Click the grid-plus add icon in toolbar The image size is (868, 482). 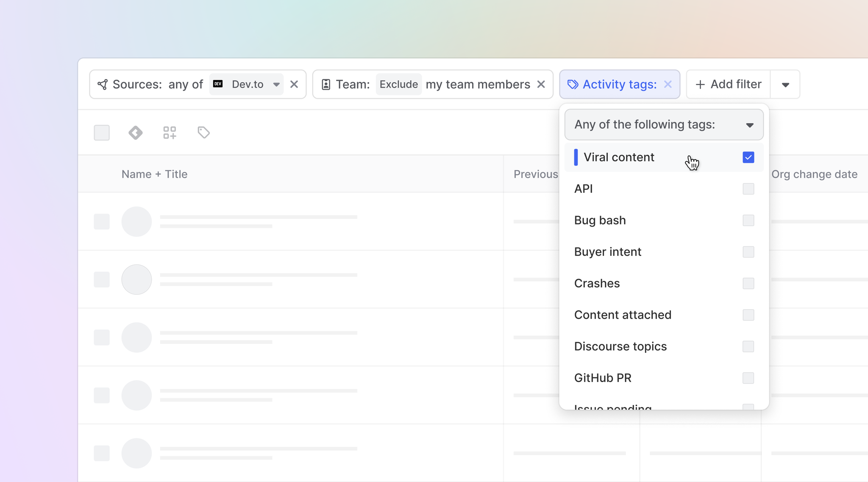click(170, 133)
